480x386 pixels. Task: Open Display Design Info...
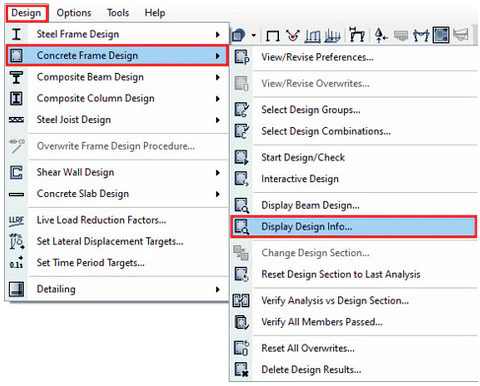[354, 227]
